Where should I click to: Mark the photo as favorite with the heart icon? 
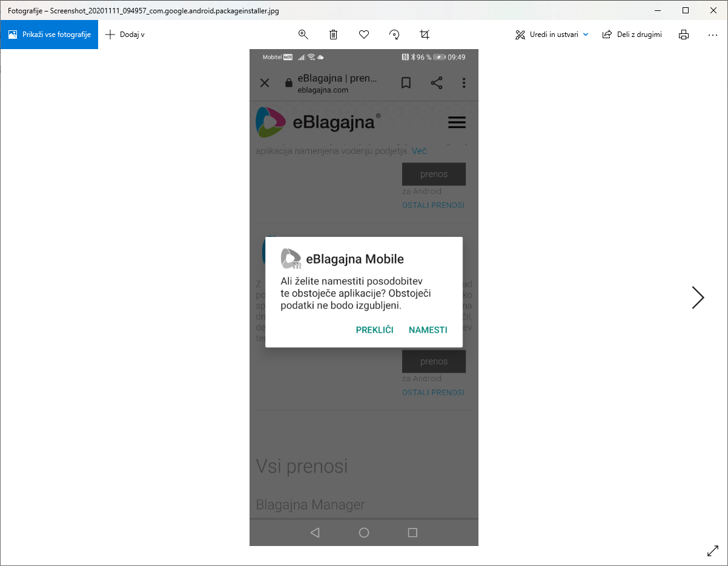click(364, 35)
